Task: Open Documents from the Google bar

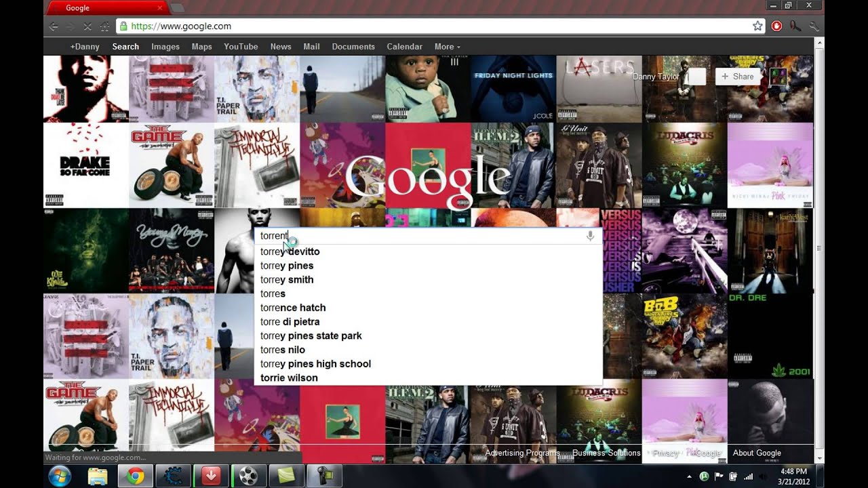Action: tap(353, 47)
